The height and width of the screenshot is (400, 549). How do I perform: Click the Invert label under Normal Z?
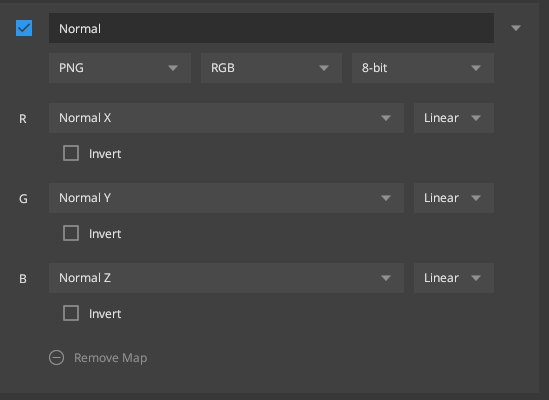point(105,314)
